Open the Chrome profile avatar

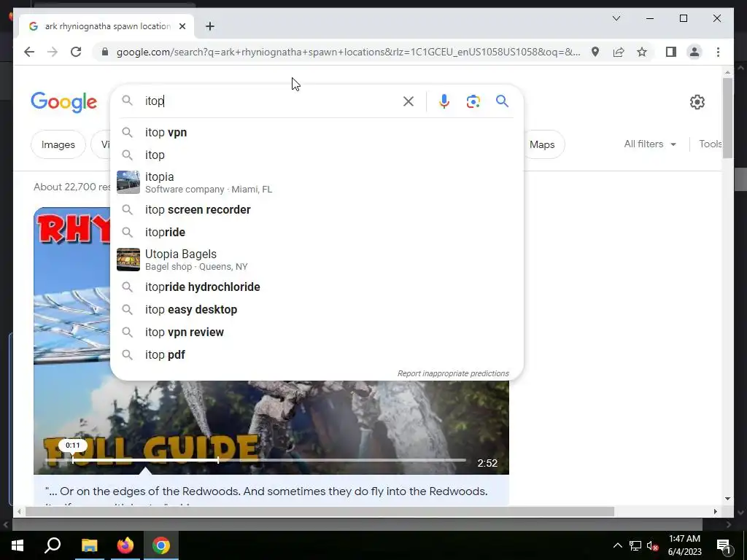click(x=694, y=52)
